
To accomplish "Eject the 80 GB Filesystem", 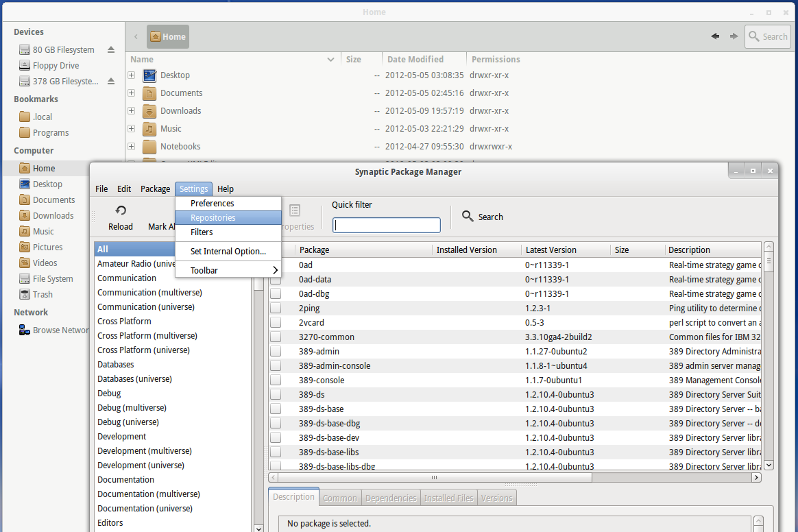I will [x=111, y=49].
